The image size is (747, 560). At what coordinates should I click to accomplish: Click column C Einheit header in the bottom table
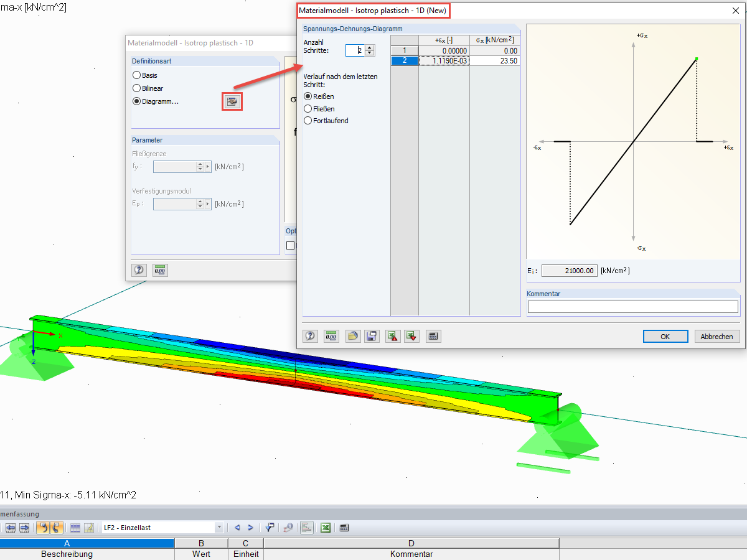click(246, 548)
